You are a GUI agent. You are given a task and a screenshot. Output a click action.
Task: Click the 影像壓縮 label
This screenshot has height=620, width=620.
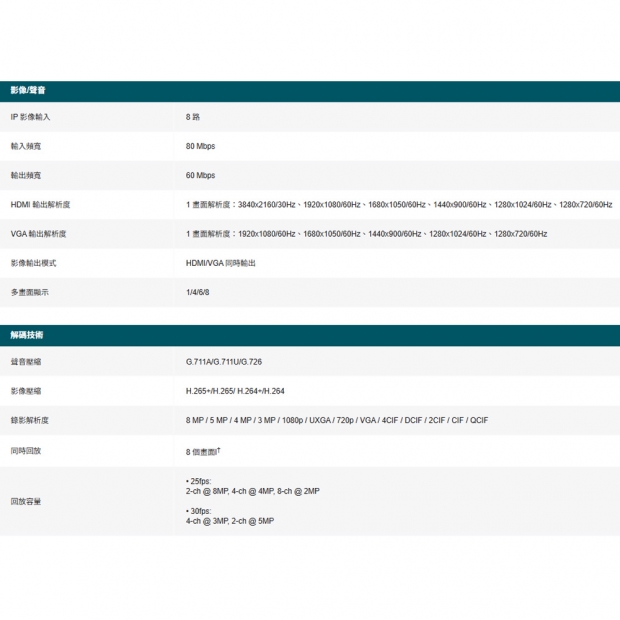(x=26, y=391)
